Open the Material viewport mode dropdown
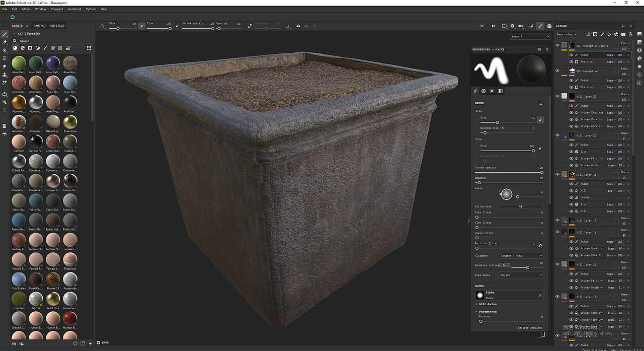Viewport: 644px width, 351px height. coord(530,36)
